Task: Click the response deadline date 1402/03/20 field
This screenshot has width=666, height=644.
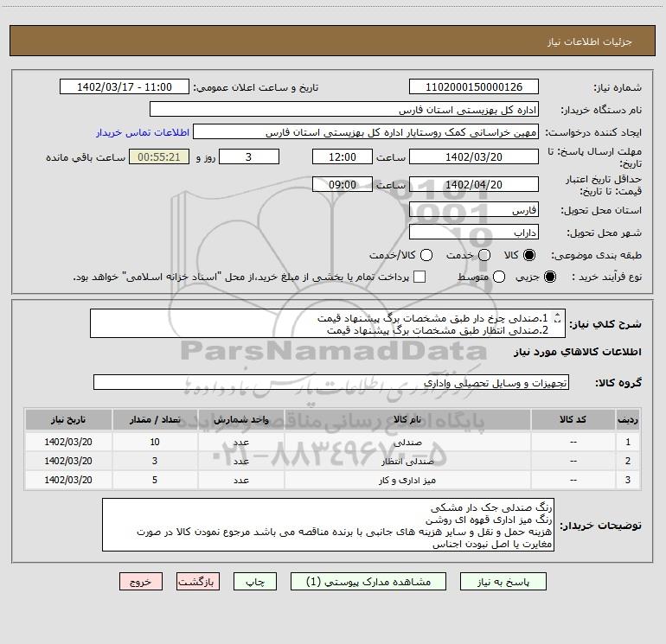Action: coord(474,157)
